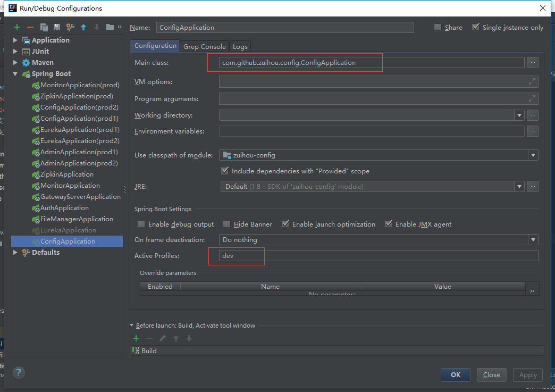The image size is (555, 392).
Task: Click the Main class input field
Action: (x=372, y=63)
